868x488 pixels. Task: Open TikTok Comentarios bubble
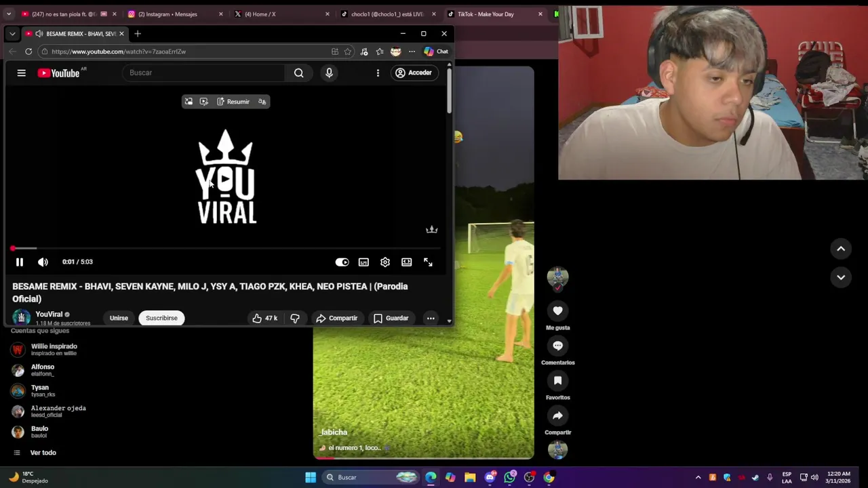point(557,346)
